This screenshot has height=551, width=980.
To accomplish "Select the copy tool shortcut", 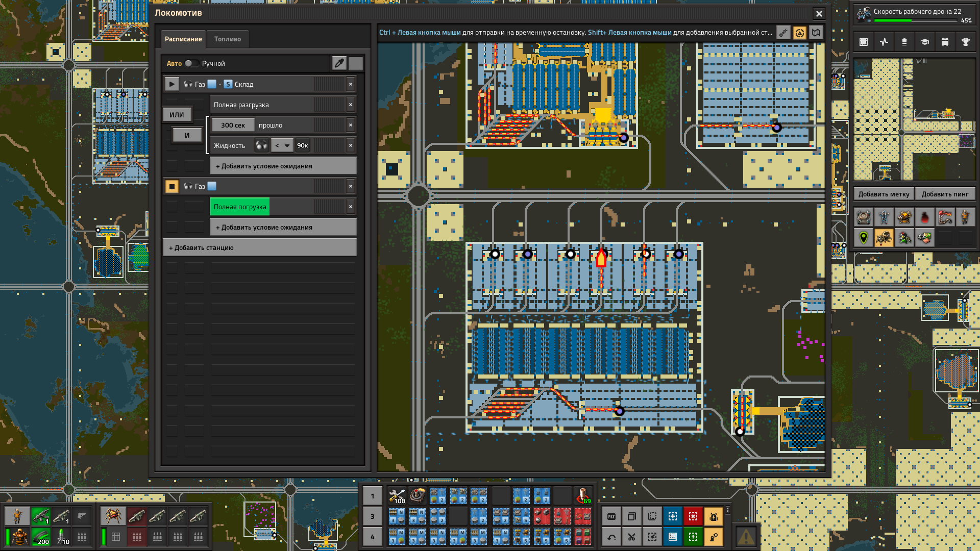I will [632, 516].
